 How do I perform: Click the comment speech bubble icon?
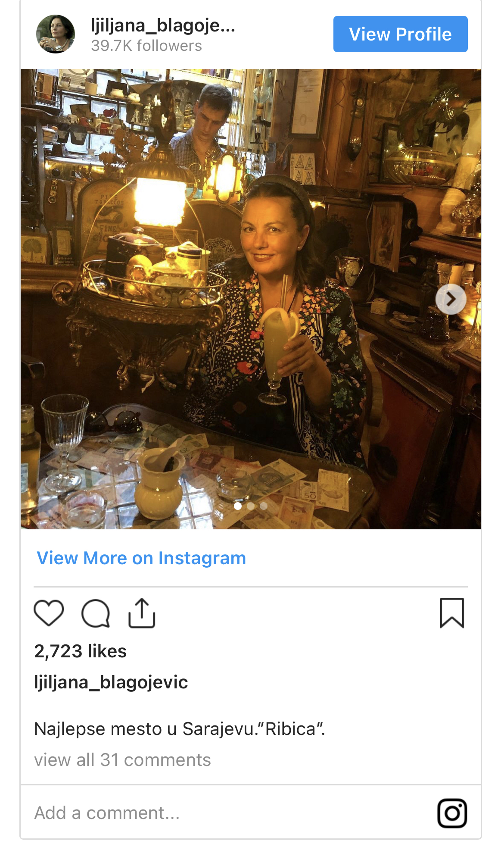pos(96,613)
